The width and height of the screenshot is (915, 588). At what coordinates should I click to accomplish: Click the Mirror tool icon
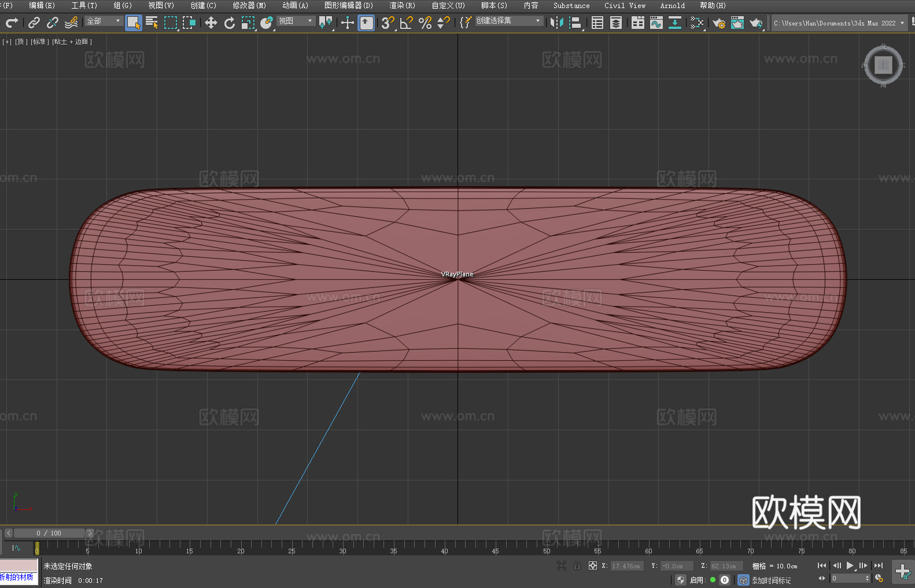click(x=557, y=23)
